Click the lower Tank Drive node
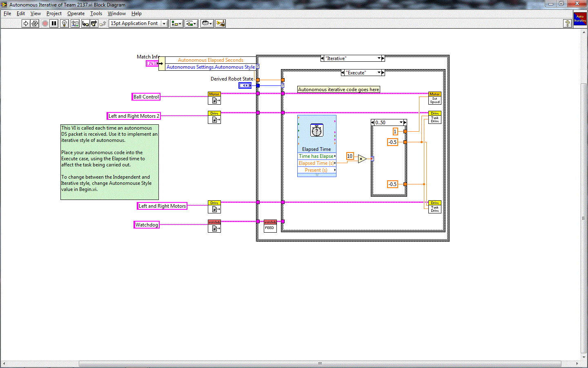The image size is (588, 368). tap(435, 207)
